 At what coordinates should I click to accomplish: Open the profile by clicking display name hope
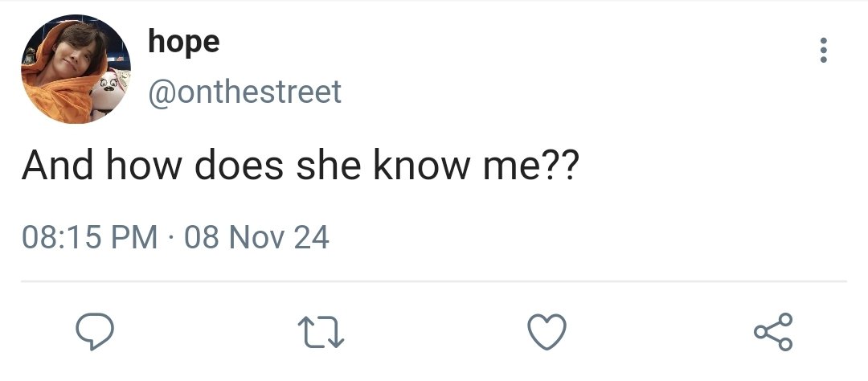point(184,42)
